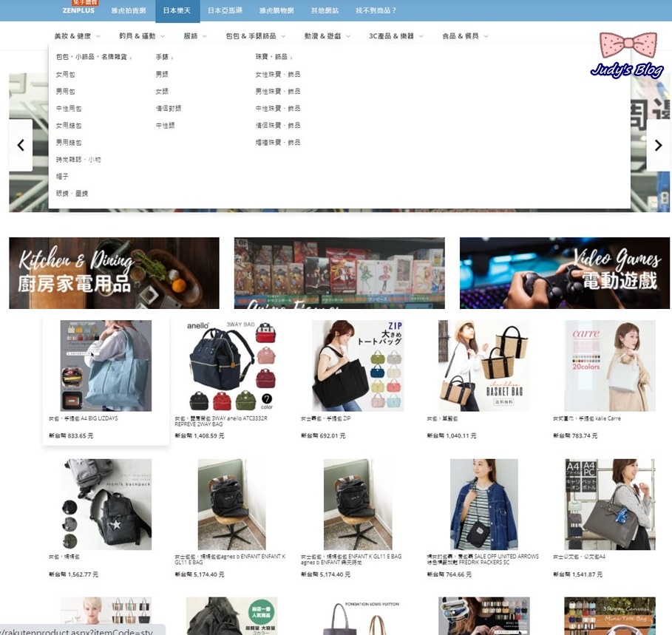Go to the previous carousel slide
This screenshot has height=635, width=672.
[21, 145]
